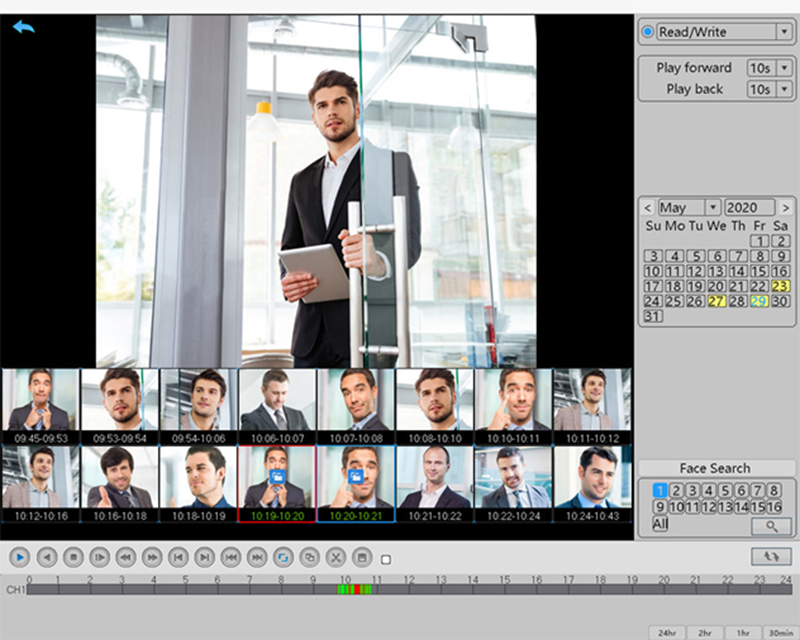Expand the Play forward interval dropdown
The image size is (800, 640).
tap(785, 68)
